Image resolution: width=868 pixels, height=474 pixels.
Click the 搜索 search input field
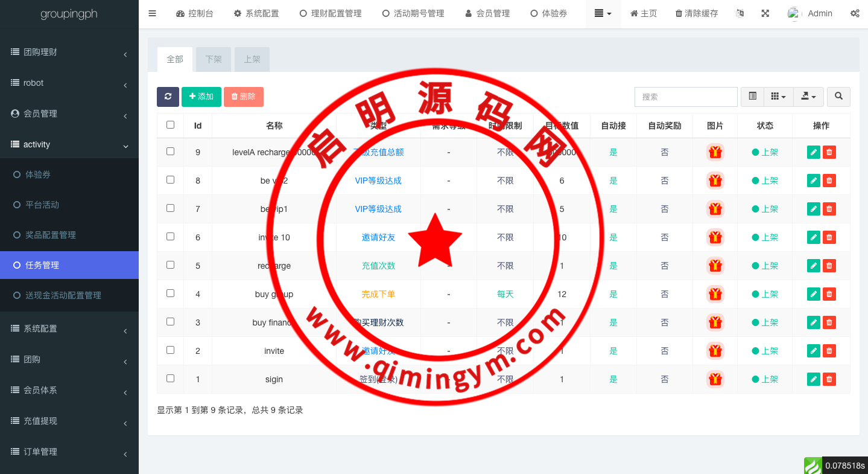[686, 97]
